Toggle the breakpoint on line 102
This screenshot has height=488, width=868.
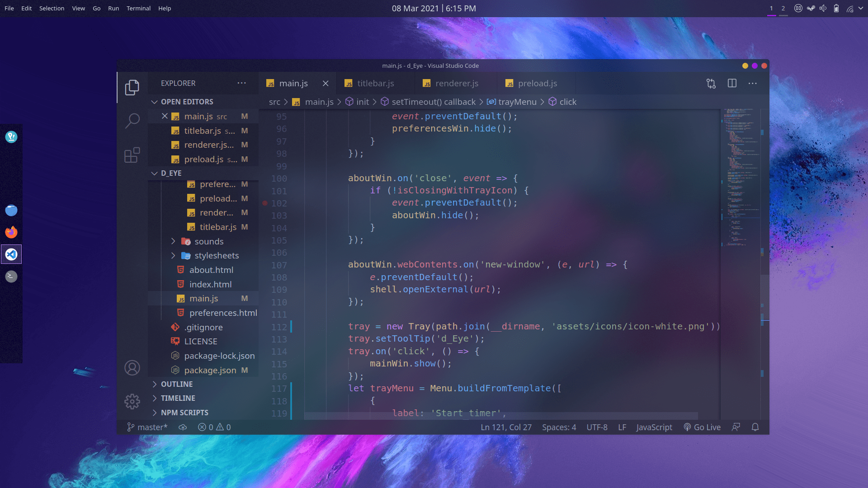(265, 203)
